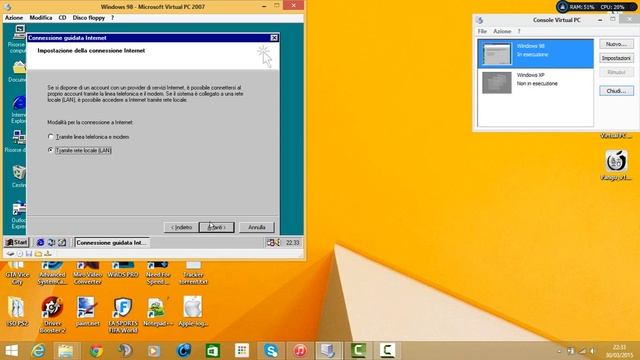640x360 pixels.
Task: Select the Windows 98 virtual machine thumbnail
Action: click(497, 53)
